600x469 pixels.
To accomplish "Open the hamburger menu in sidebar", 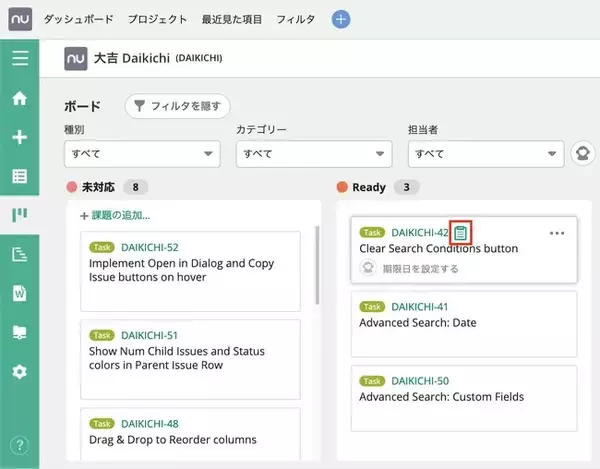I will (19, 58).
